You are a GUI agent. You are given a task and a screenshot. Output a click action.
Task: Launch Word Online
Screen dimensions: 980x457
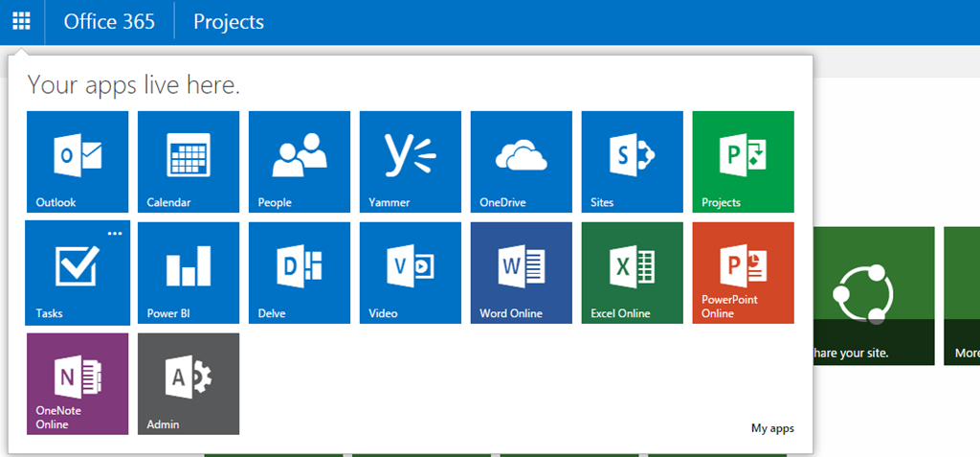point(522,273)
